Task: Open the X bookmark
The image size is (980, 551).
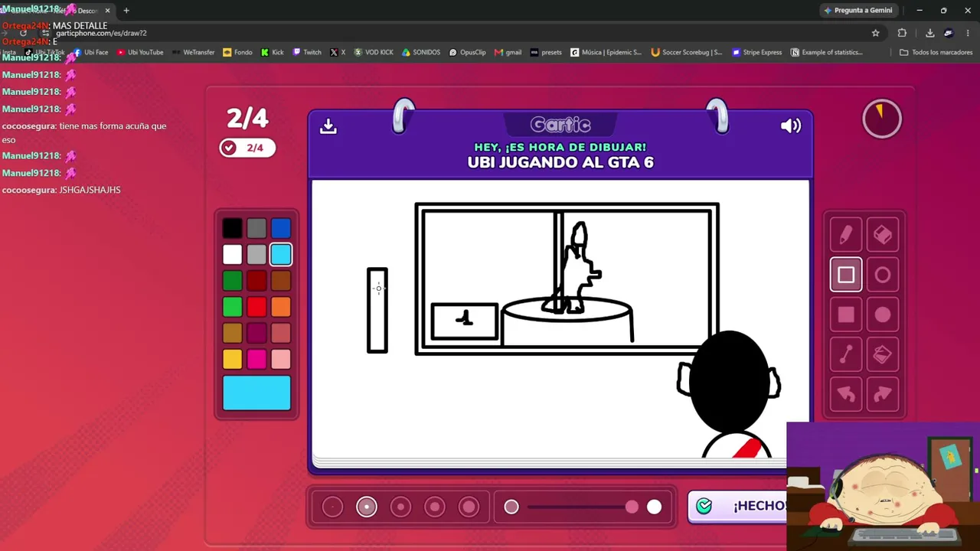Action: click(338, 52)
